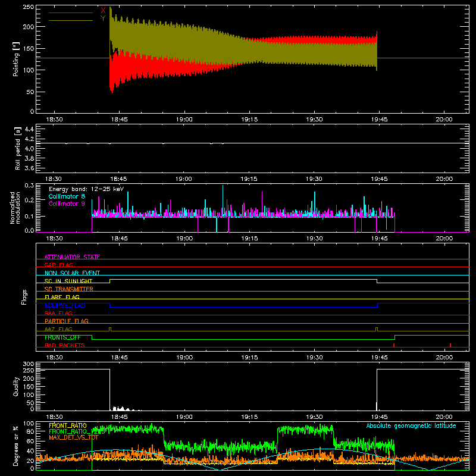Click the blue ECLIPSE_FLAG label
Viewport: 476px width, 476px height.
65,305
